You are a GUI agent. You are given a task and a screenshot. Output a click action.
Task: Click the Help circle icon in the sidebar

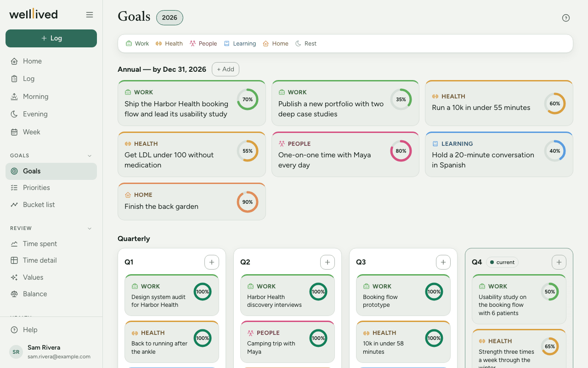click(14, 330)
